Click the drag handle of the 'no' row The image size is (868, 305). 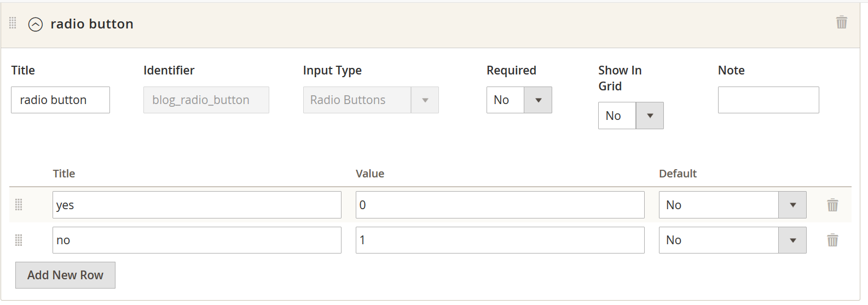coord(19,240)
